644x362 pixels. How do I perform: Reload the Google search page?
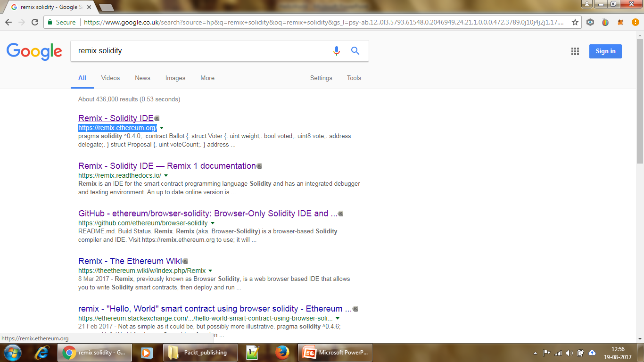point(35,22)
